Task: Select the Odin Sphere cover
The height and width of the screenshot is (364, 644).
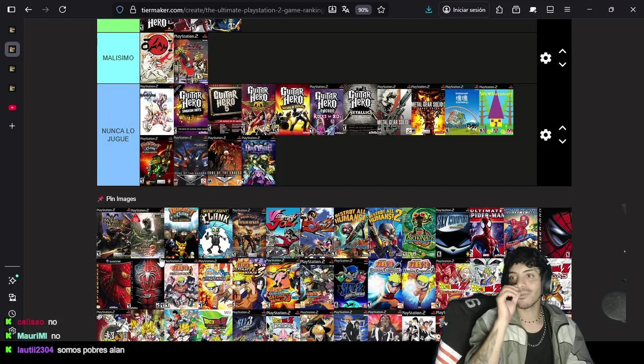Action: 258,161
